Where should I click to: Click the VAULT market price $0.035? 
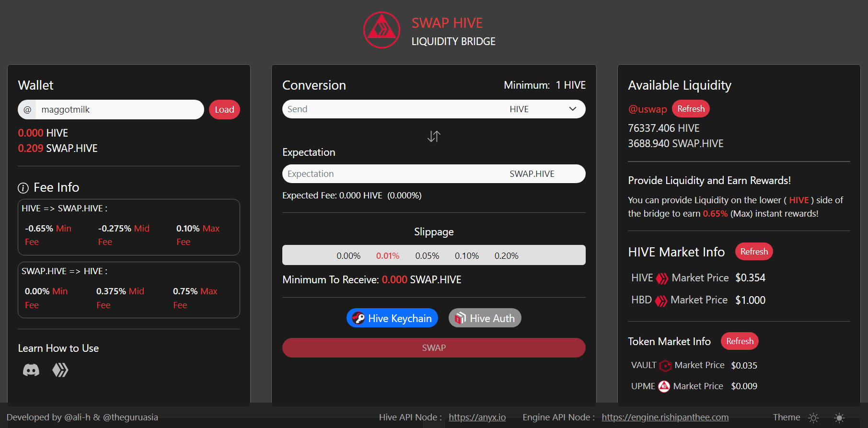(x=744, y=366)
